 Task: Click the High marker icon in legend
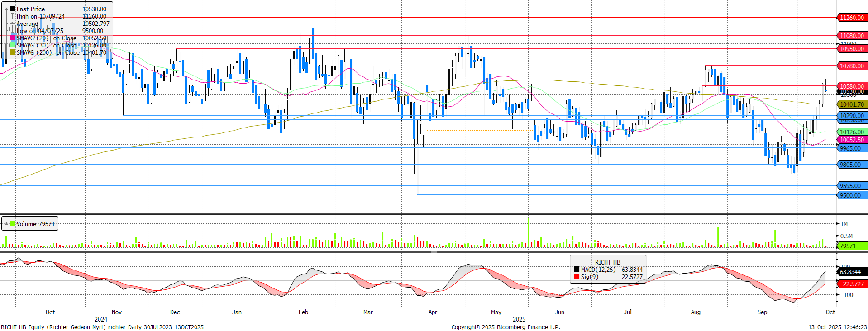(x=12, y=16)
